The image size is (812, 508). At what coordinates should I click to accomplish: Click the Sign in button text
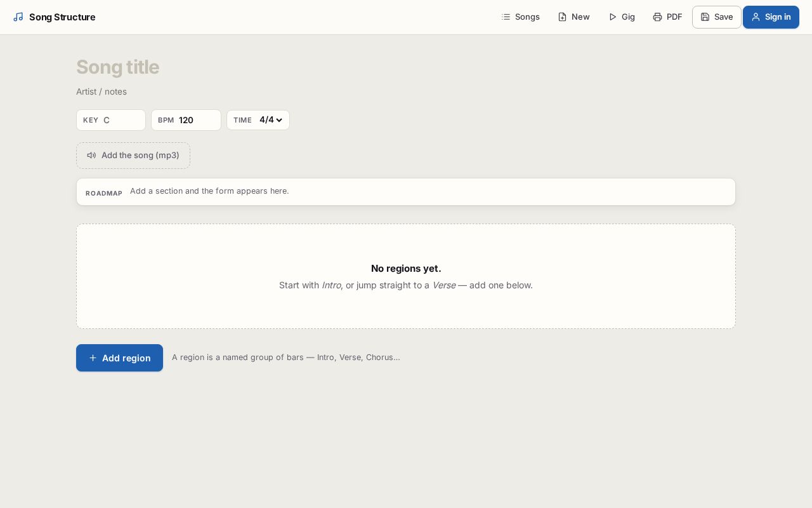click(778, 17)
